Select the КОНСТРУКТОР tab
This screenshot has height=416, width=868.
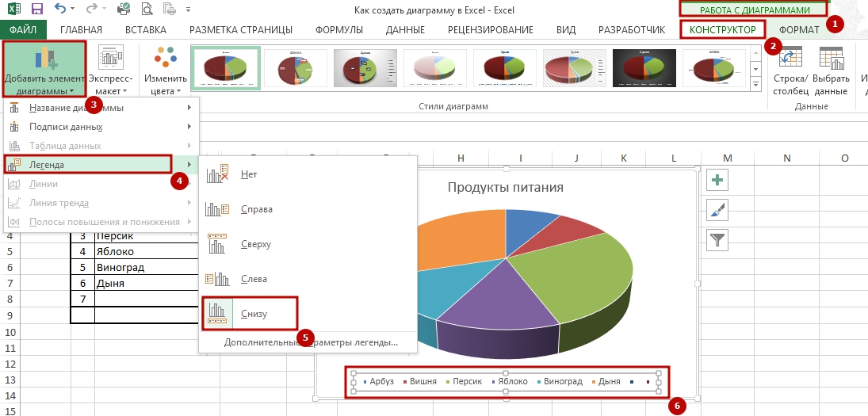pos(722,30)
